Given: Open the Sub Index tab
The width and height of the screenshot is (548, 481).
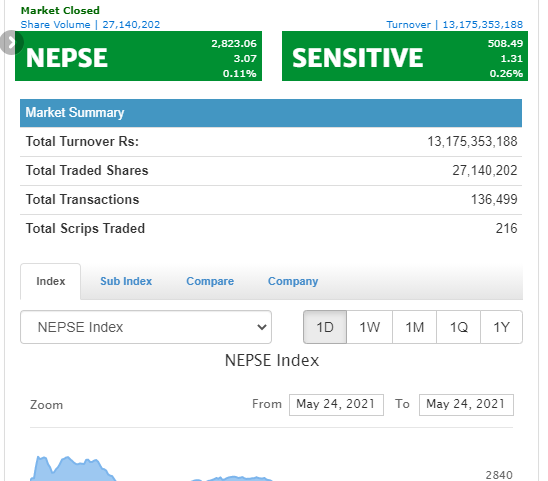Looking at the screenshot, I should coord(126,281).
